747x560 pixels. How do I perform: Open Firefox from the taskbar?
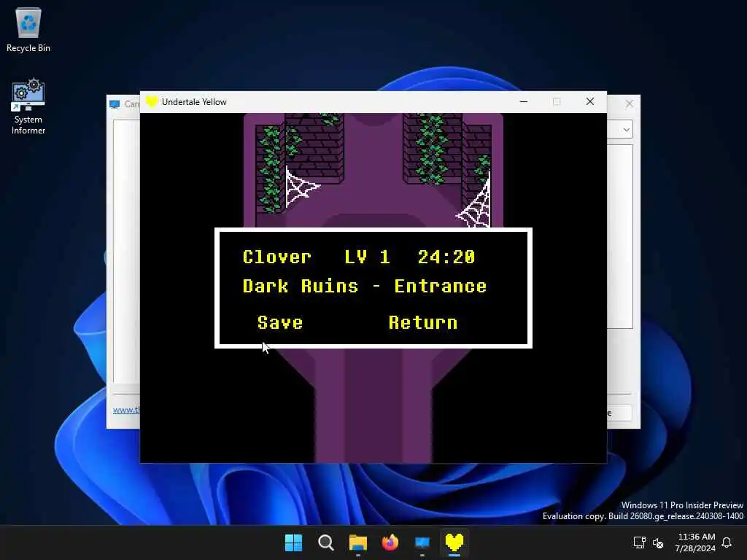coord(390,542)
